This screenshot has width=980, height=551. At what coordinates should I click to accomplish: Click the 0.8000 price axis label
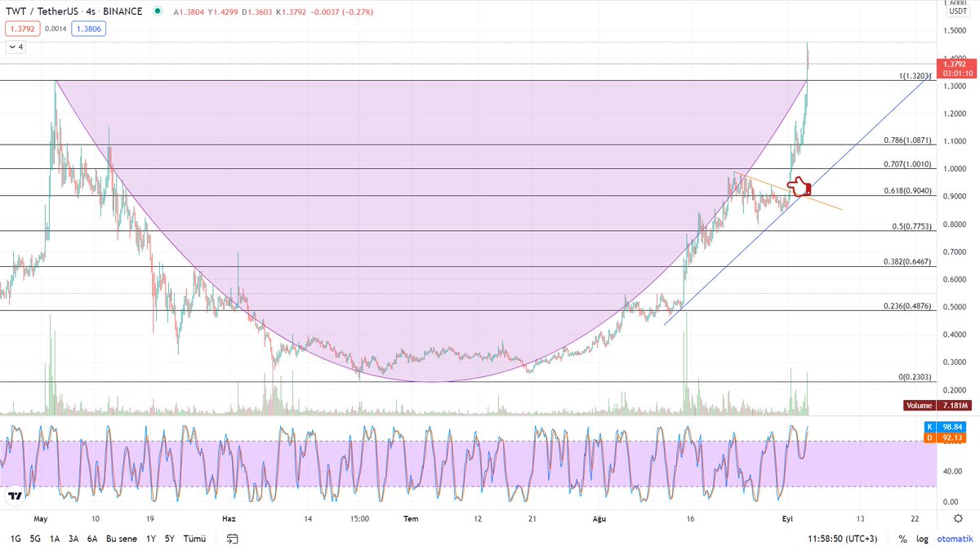(x=955, y=224)
